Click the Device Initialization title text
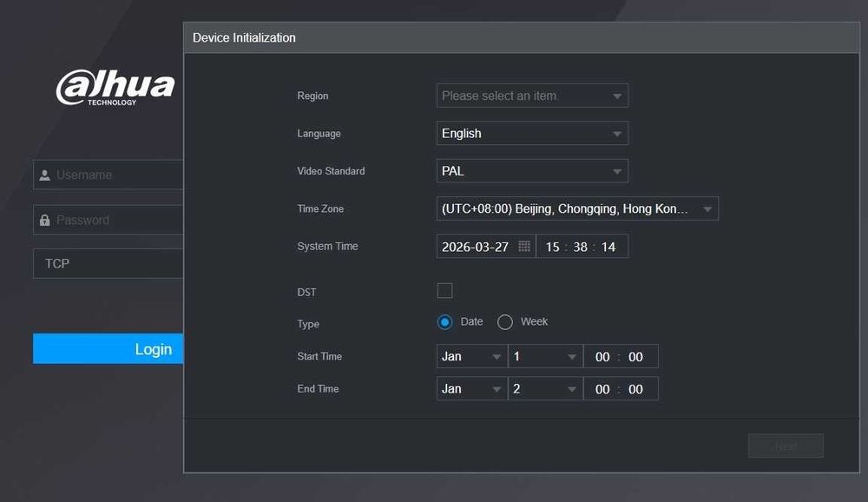 [x=244, y=37]
